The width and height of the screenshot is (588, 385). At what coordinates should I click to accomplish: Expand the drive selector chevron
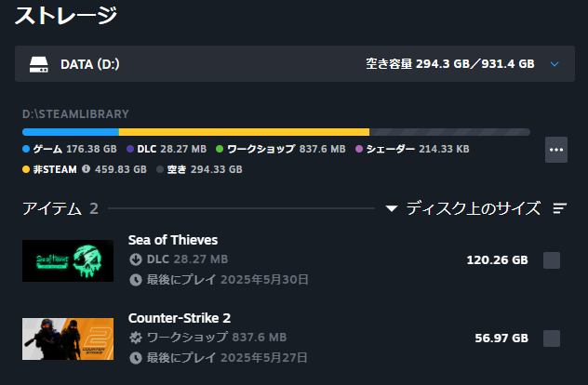555,64
